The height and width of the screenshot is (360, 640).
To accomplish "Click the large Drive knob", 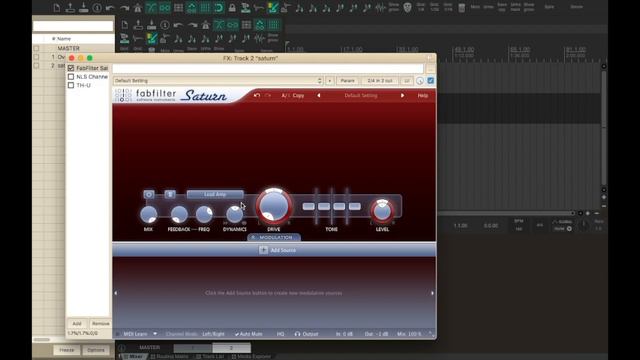I will pos(274,206).
